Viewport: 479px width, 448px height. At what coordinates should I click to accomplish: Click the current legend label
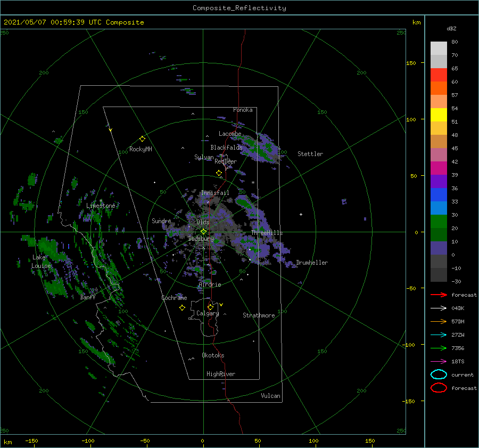click(x=463, y=374)
